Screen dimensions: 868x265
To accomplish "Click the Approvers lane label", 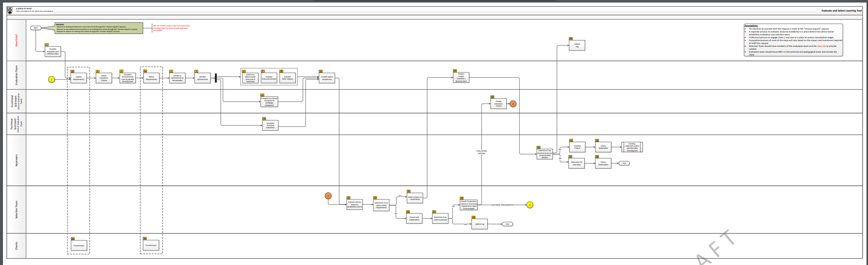I will (x=16, y=161).
